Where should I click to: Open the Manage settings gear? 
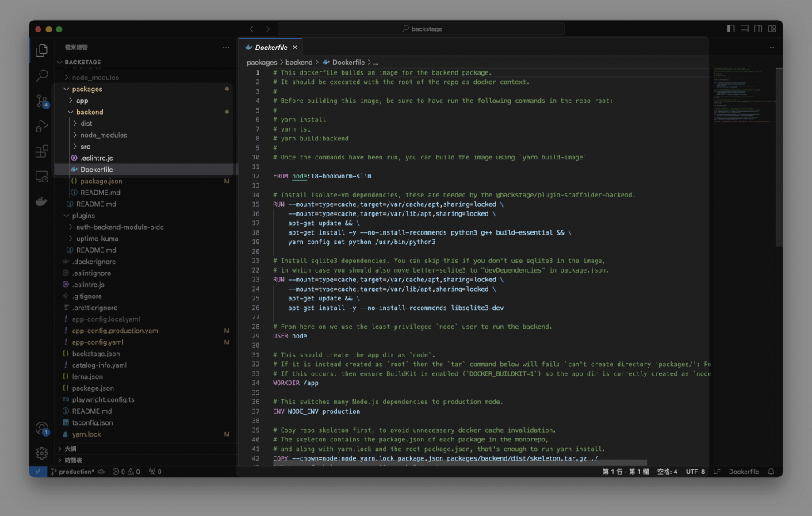click(41, 453)
